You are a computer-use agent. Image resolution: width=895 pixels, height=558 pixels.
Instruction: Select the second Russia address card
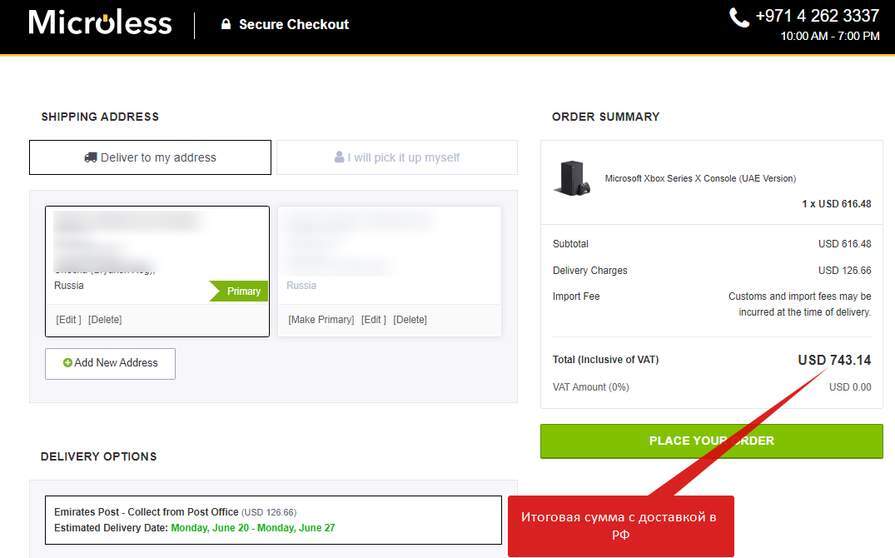pos(389,255)
